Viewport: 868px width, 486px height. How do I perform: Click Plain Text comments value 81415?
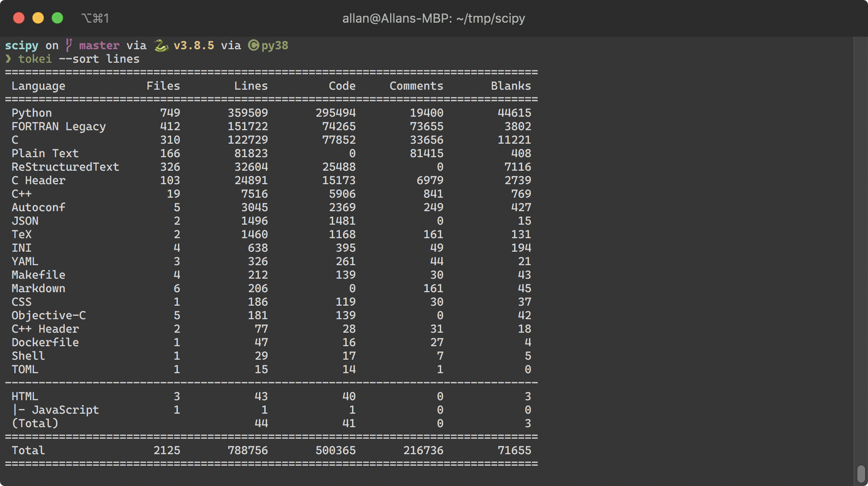[x=427, y=153]
